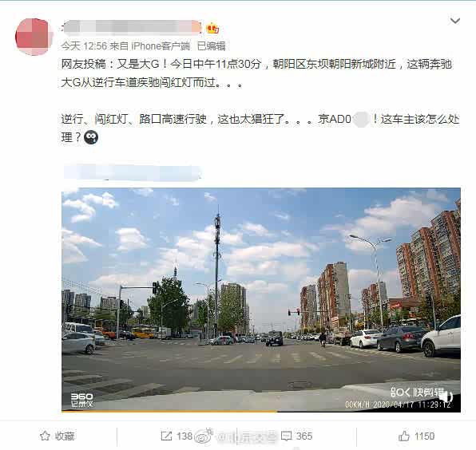Click the 收藏 label text
Image resolution: width=476 pixels, height=450 pixels.
pyautogui.click(x=65, y=436)
